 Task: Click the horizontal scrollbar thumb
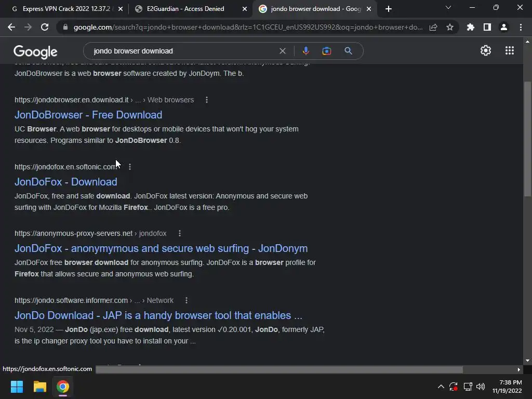tap(279, 369)
